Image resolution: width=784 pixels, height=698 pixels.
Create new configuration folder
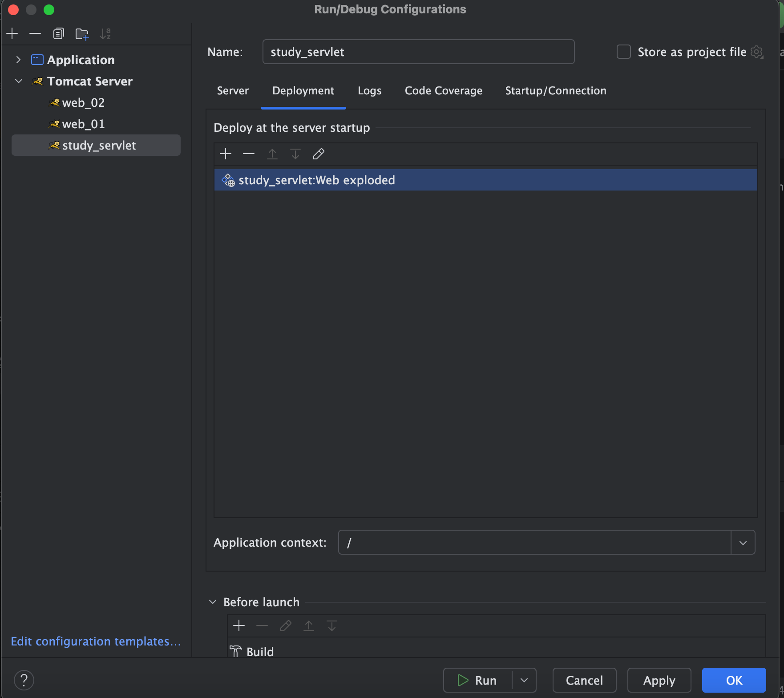82,34
